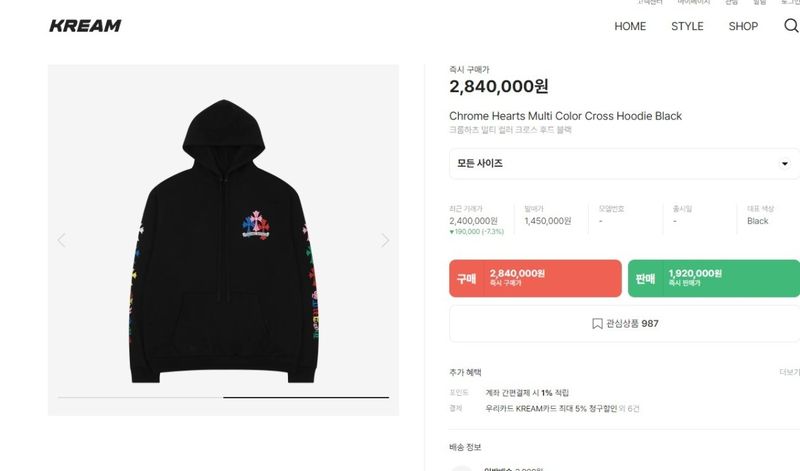800x471 pixels.
Task: Click the red 구매 2,840,000원 button
Action: coord(535,278)
